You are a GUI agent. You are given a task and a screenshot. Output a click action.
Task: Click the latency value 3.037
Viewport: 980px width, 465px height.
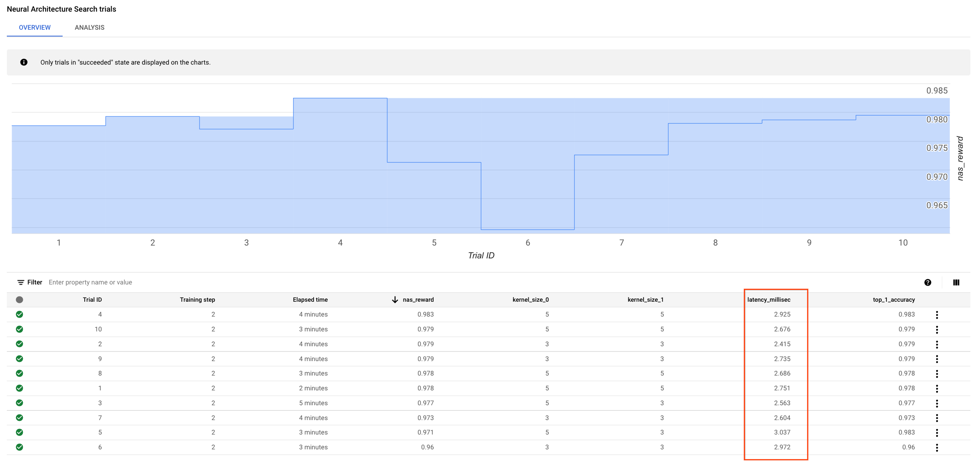click(782, 433)
